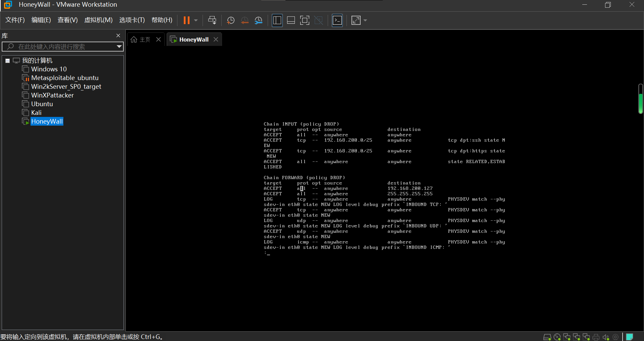Close the 库 library panel
The image size is (644, 341).
coord(118,36)
